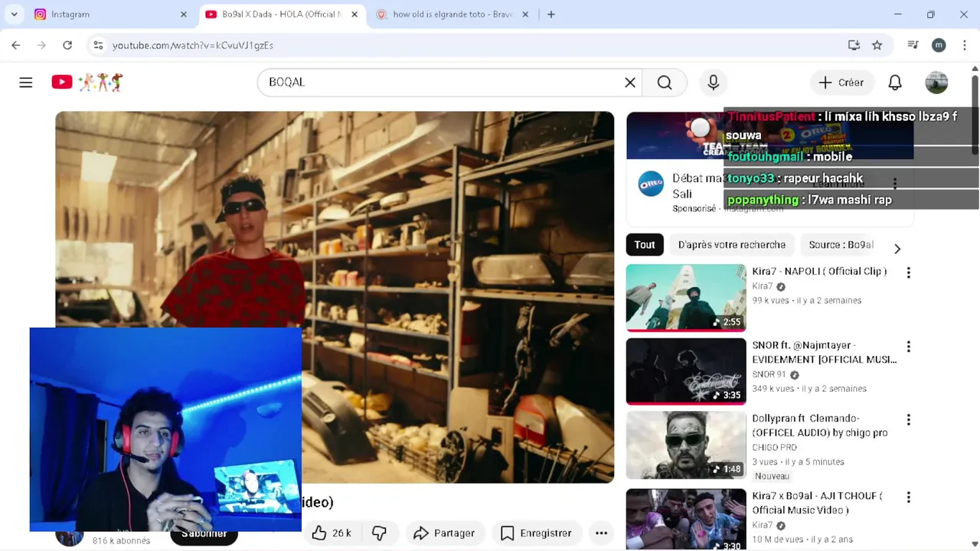Select the D'après votre recherche chip

click(732, 245)
